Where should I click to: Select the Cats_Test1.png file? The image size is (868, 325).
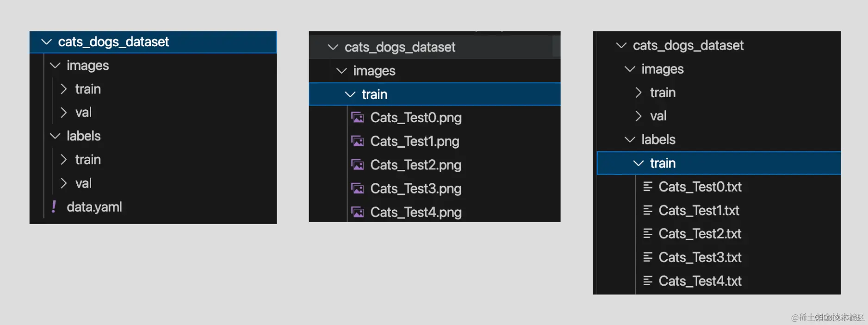pos(415,141)
